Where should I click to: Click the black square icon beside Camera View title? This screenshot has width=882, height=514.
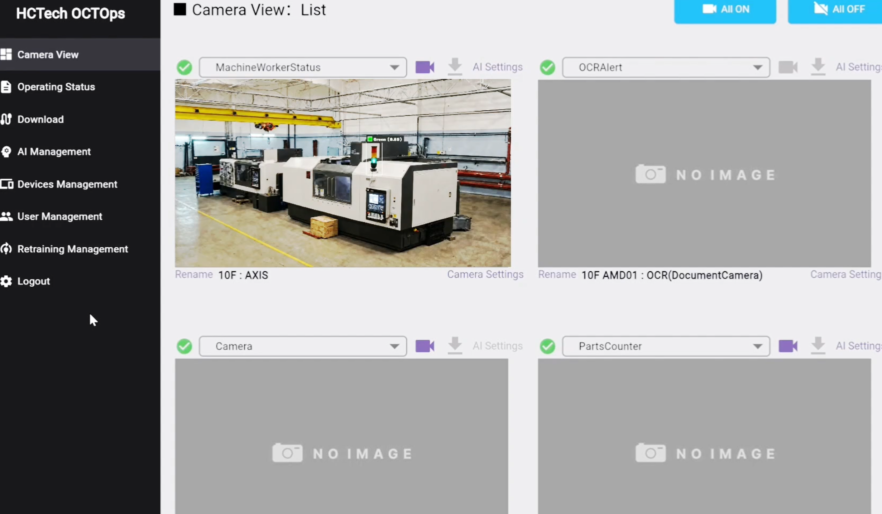pos(179,10)
